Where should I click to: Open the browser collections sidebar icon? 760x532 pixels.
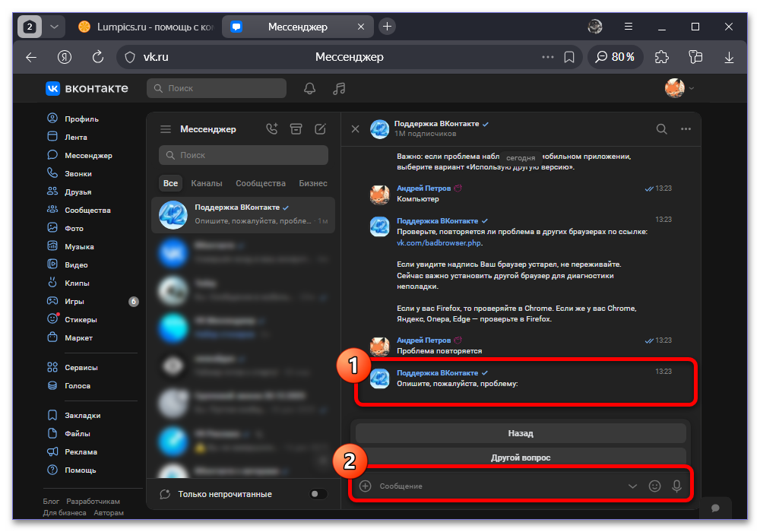(695, 57)
